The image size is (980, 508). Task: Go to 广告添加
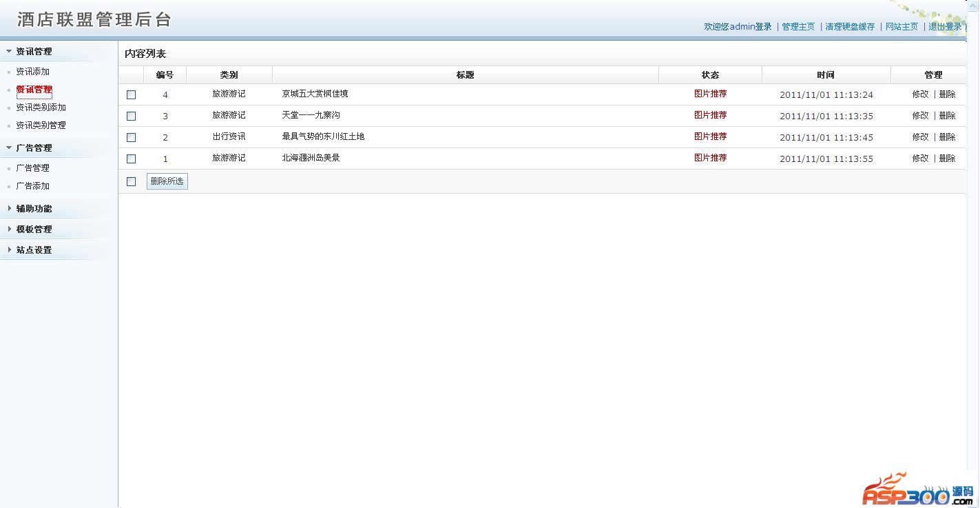[x=33, y=186]
